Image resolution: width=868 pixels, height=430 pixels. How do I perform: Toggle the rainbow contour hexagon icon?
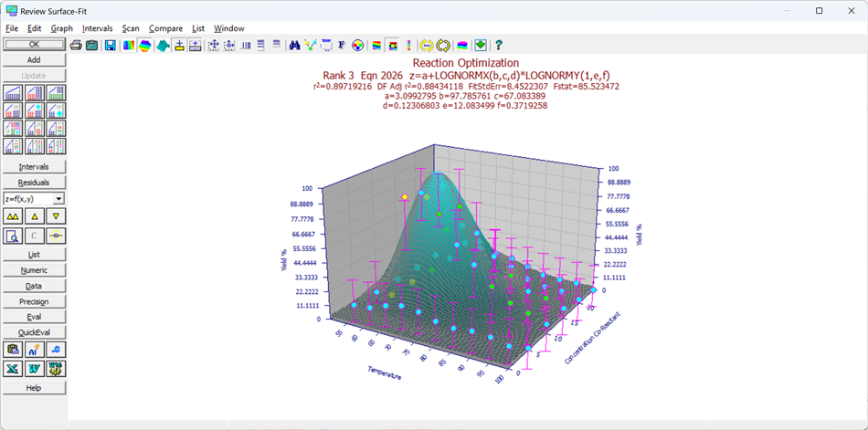144,46
